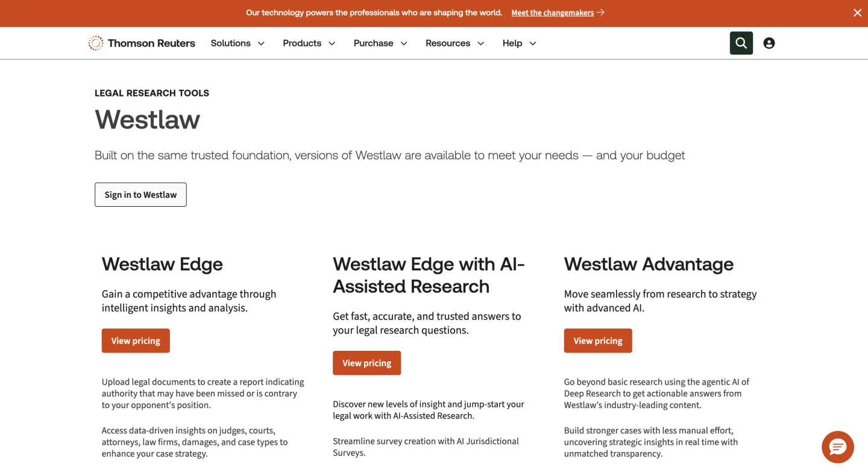Click 'Build stronger cases with less manual effort' paragraph
The width and height of the screenshot is (868, 472).
651,442
